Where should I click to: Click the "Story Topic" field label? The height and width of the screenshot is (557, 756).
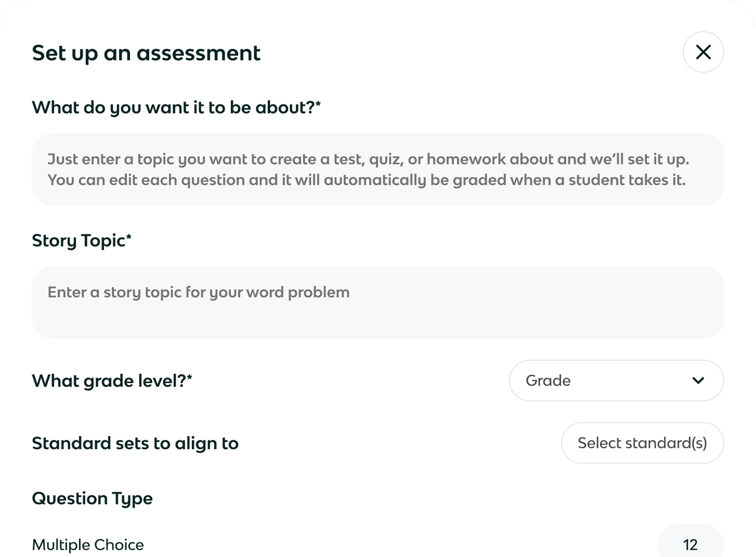tap(79, 241)
